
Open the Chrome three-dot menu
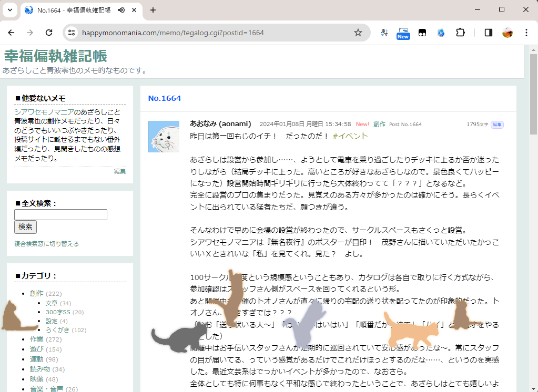(x=526, y=33)
